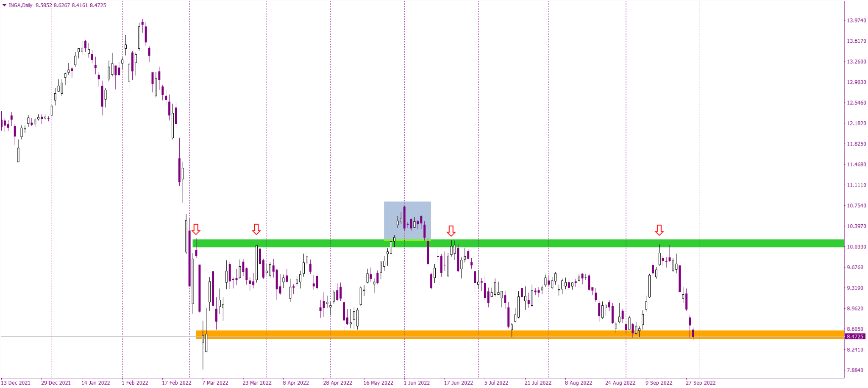Screen dimensions: 868x388
Task: Click the 10.0330 price axis label
Action: coord(856,247)
